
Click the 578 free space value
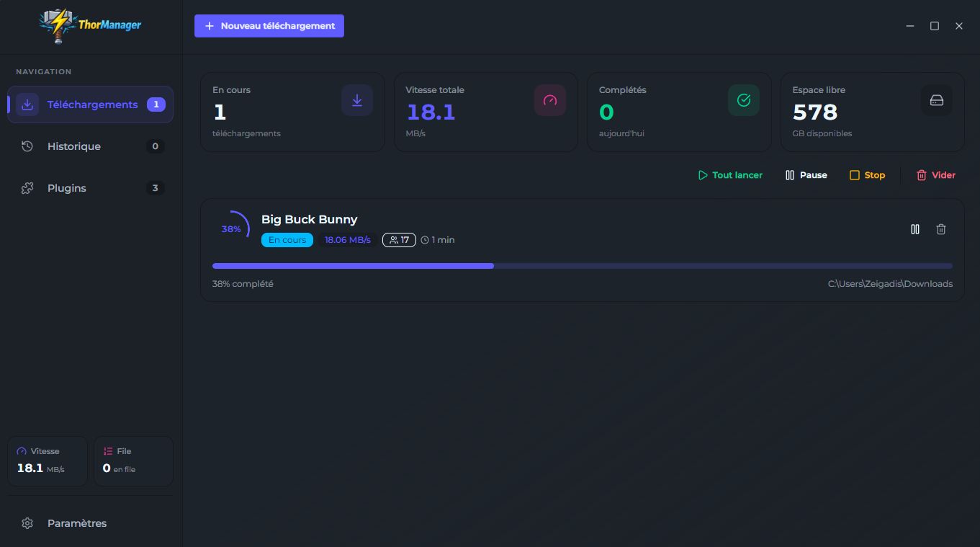815,112
